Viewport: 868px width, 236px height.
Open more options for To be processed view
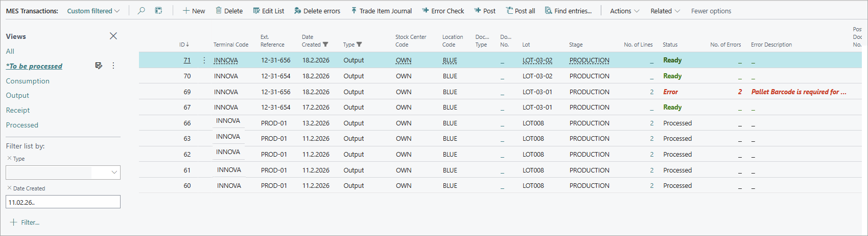click(113, 66)
